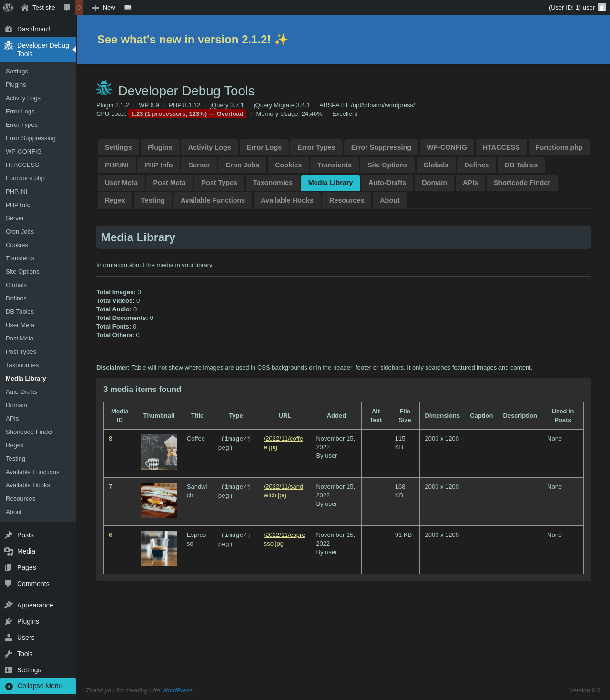The image size is (610, 700).
Task: Click the WordPress logo in admin bar
Action: click(x=8, y=8)
